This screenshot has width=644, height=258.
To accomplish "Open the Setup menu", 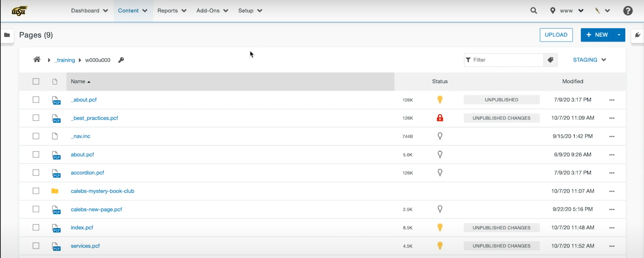I will [250, 11].
